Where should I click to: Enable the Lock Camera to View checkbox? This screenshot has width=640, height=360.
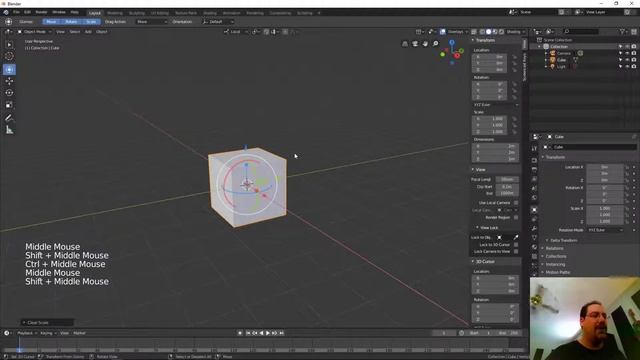pos(516,251)
